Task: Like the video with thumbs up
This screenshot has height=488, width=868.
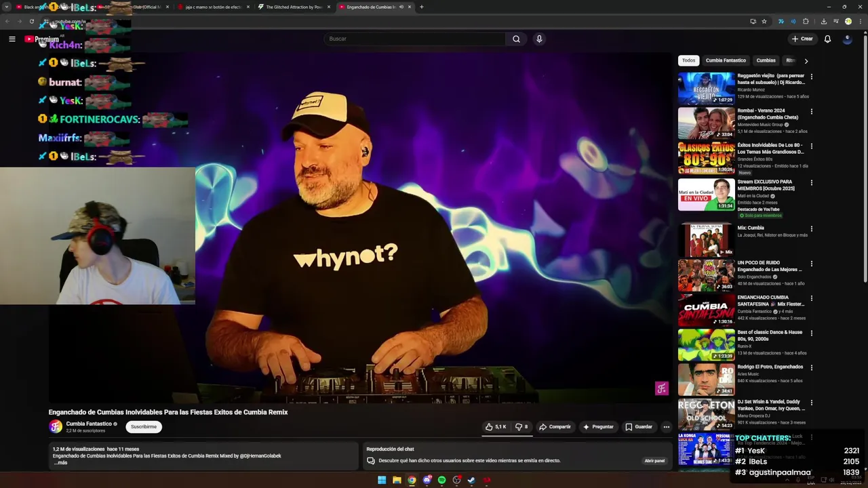Action: tap(496, 427)
